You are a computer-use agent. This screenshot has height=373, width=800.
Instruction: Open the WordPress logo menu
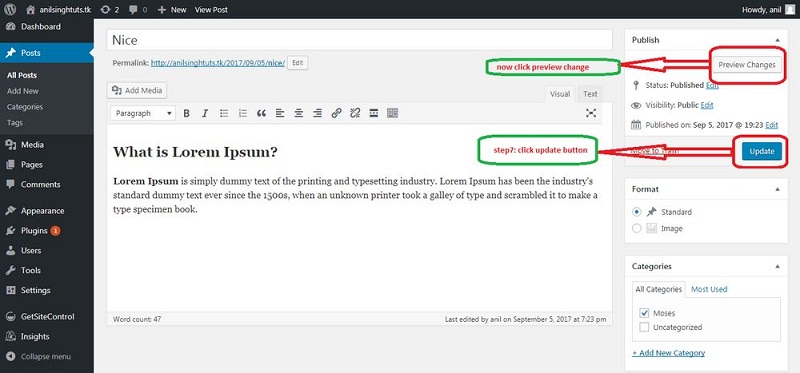pyautogui.click(x=10, y=9)
